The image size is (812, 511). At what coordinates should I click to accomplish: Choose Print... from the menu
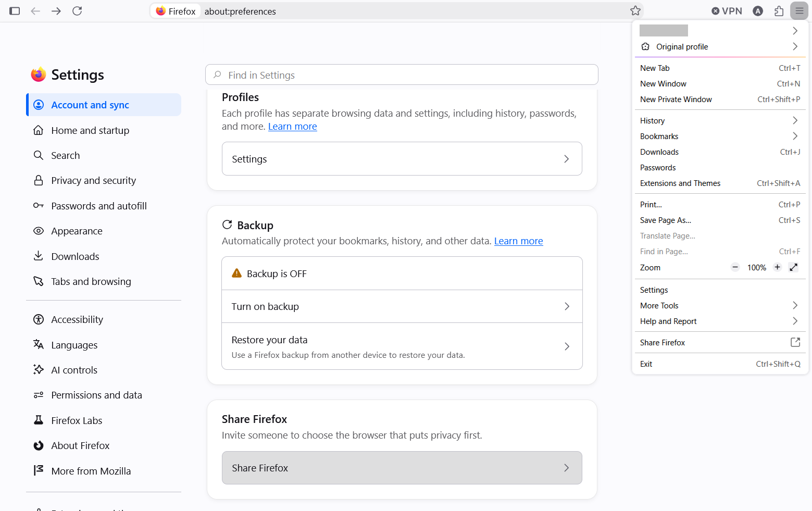[x=720, y=204]
